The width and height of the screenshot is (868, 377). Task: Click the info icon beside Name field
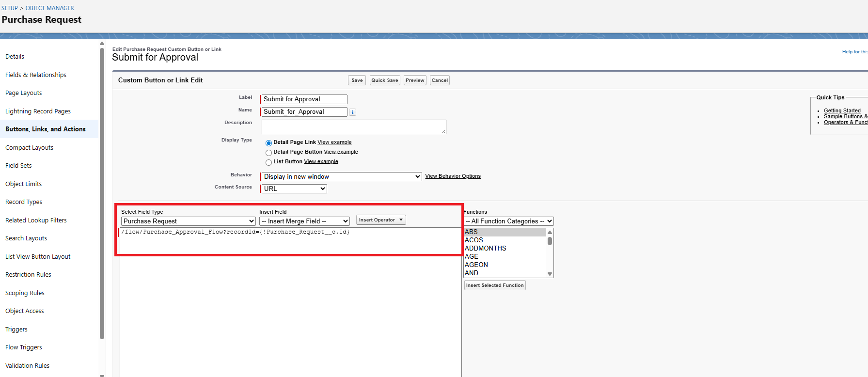(x=352, y=112)
